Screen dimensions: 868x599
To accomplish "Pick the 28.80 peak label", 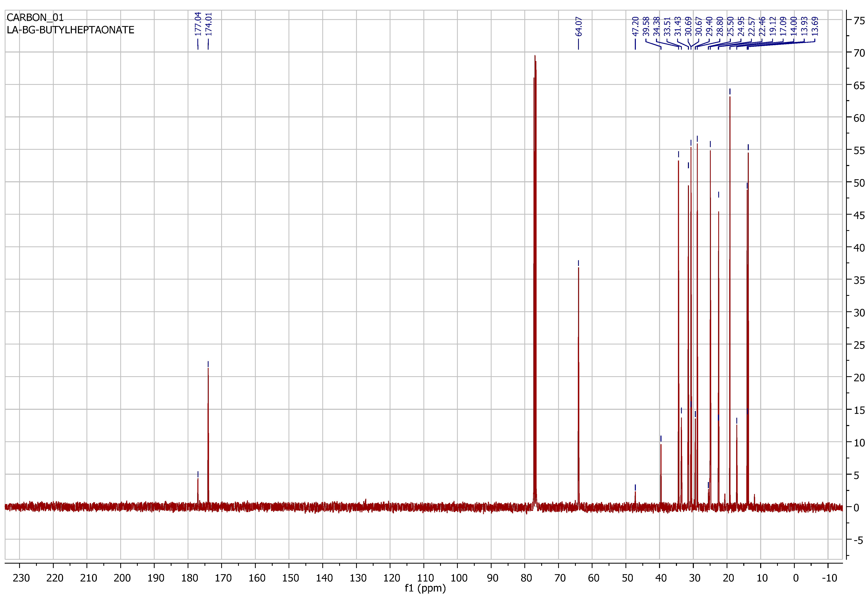I will 719,26.
